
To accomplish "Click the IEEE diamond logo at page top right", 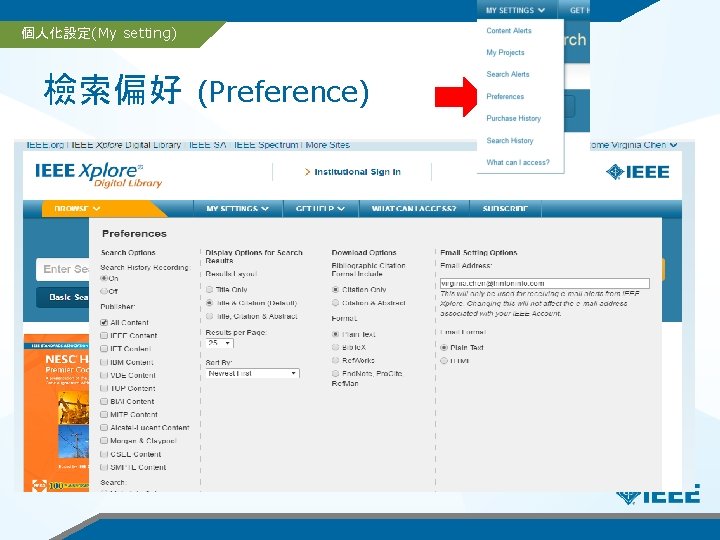I will pyautogui.click(x=637, y=172).
